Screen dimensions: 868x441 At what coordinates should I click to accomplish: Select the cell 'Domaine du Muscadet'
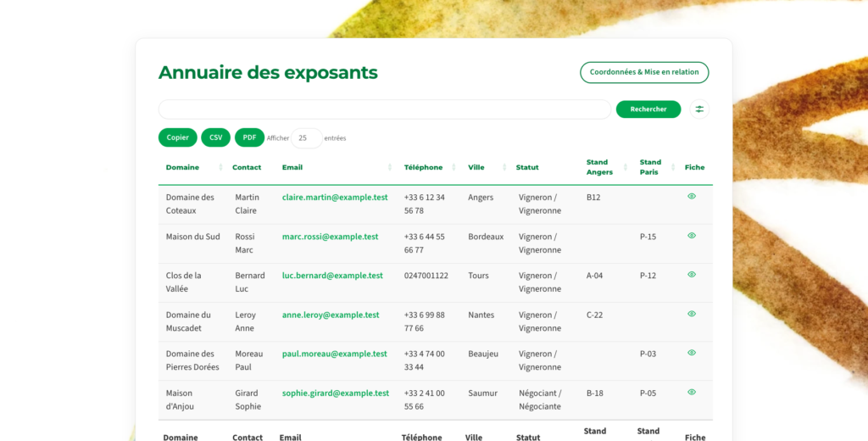point(188,321)
